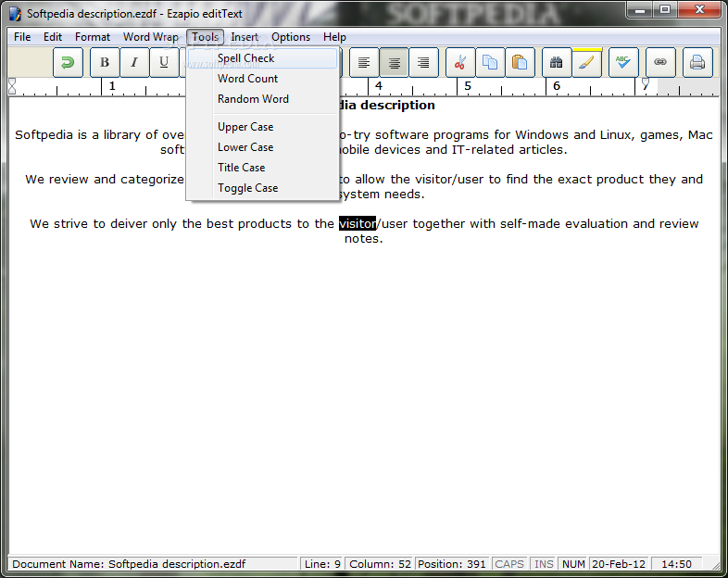Click the time '14:50' in the status bar
Image resolution: width=728 pixels, height=578 pixels.
pos(676,564)
